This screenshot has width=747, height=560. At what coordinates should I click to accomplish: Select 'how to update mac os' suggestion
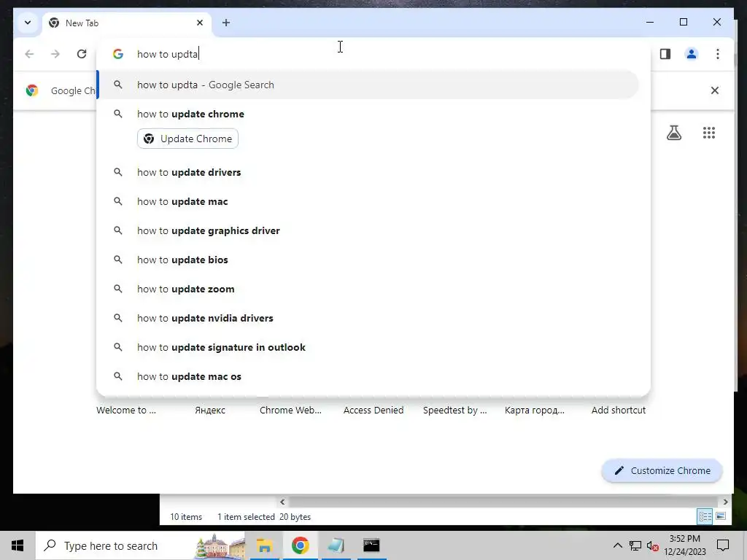[x=368, y=376]
